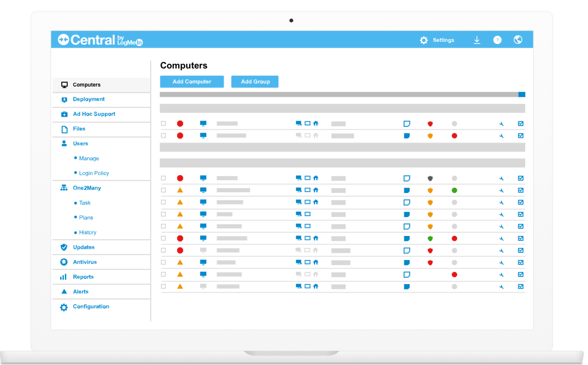Expand the first collapsed group bar

tap(343, 108)
